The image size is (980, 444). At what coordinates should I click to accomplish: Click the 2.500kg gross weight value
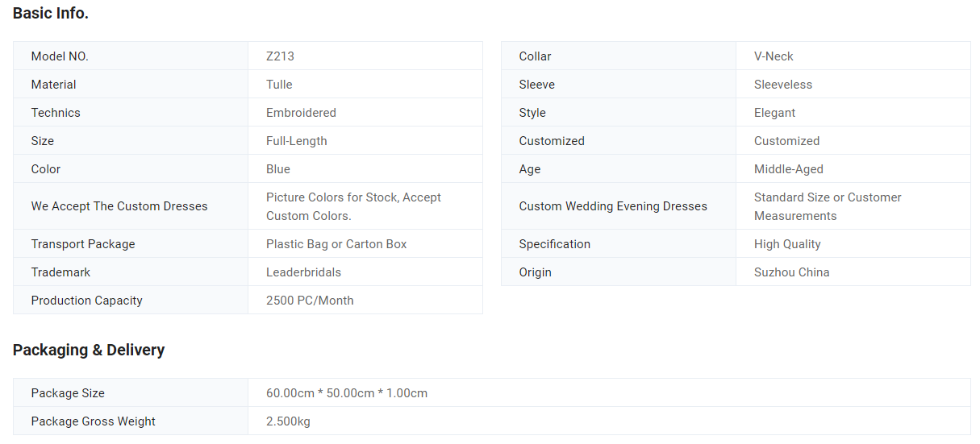point(288,421)
